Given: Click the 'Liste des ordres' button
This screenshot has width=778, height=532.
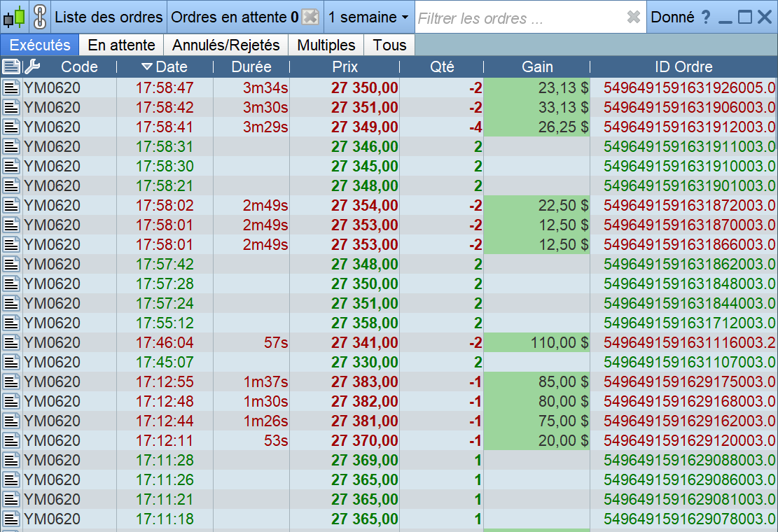Looking at the screenshot, I should (109, 17).
